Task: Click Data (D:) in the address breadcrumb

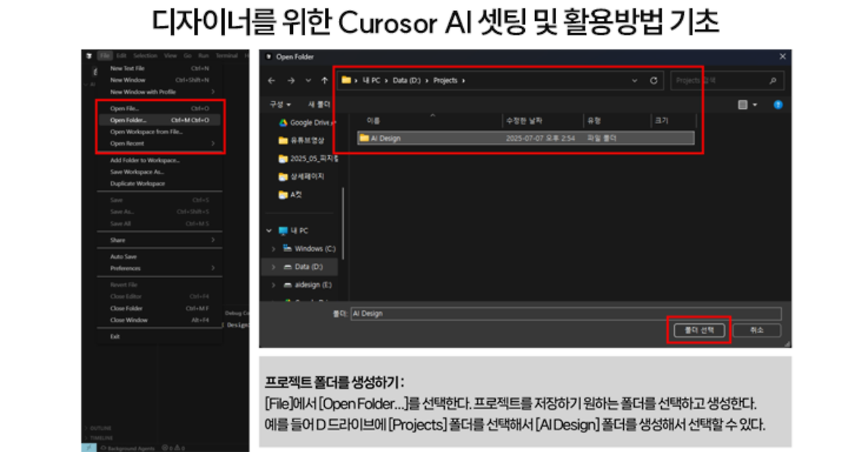Action: click(x=407, y=80)
